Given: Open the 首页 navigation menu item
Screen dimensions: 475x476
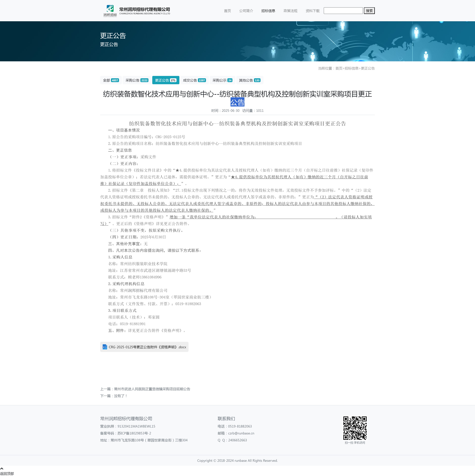Looking at the screenshot, I should click(x=227, y=11).
